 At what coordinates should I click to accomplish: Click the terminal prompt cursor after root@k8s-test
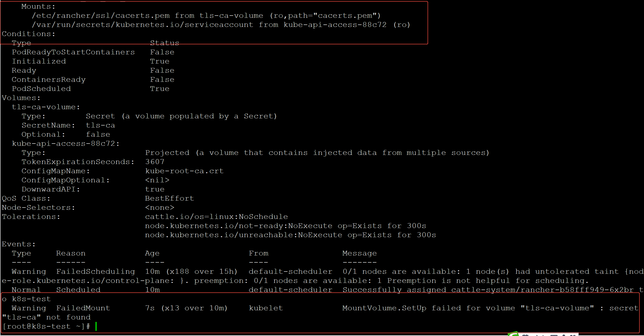click(96, 326)
